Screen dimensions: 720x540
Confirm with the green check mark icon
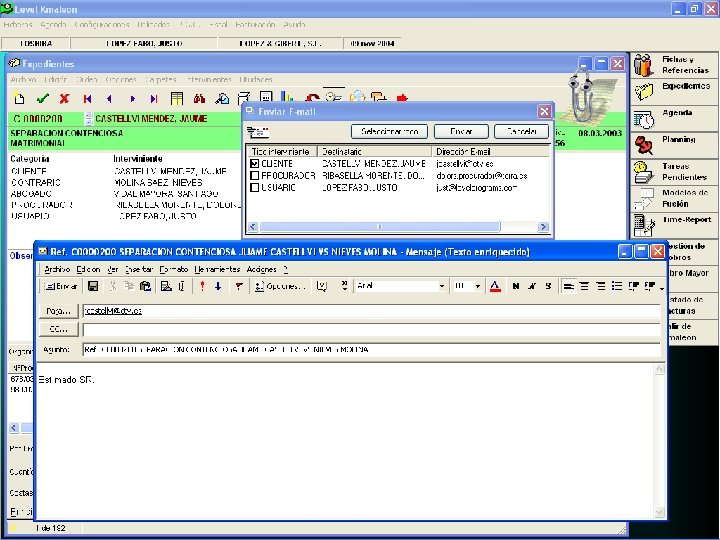42,98
